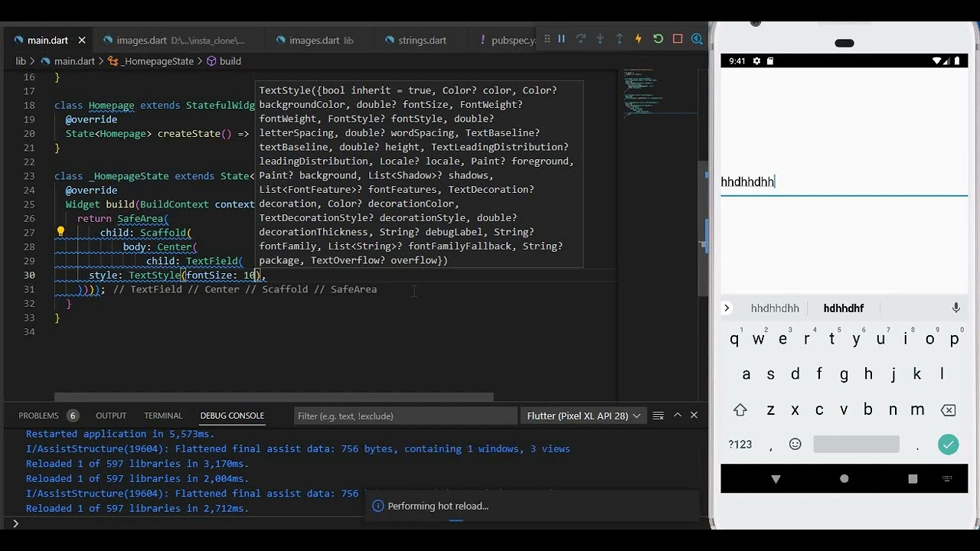The height and width of the screenshot is (551, 980).
Task: Tap the emoji key on the keyboard
Action: tap(795, 444)
